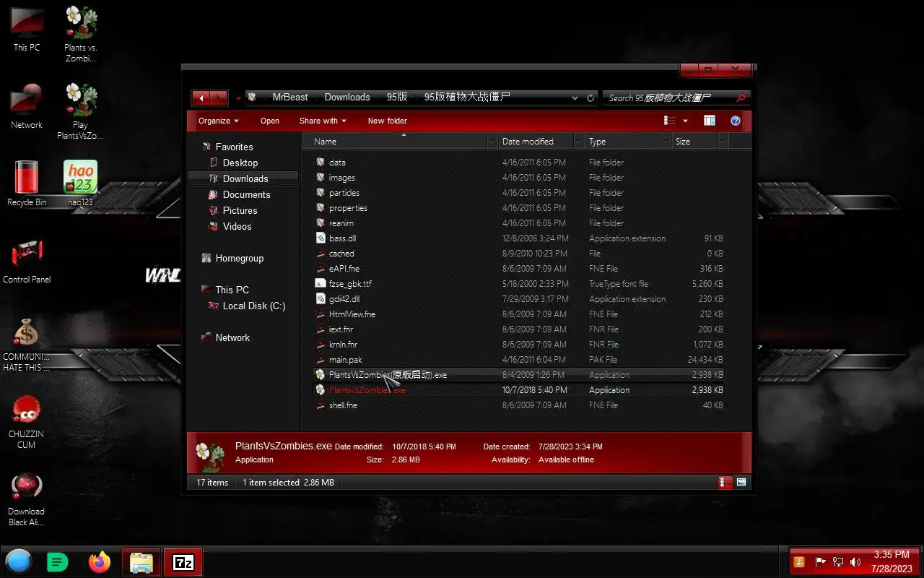Viewport: 924px width, 578px height.
Task: Select Videos in the navigation pane
Action: coord(237,226)
